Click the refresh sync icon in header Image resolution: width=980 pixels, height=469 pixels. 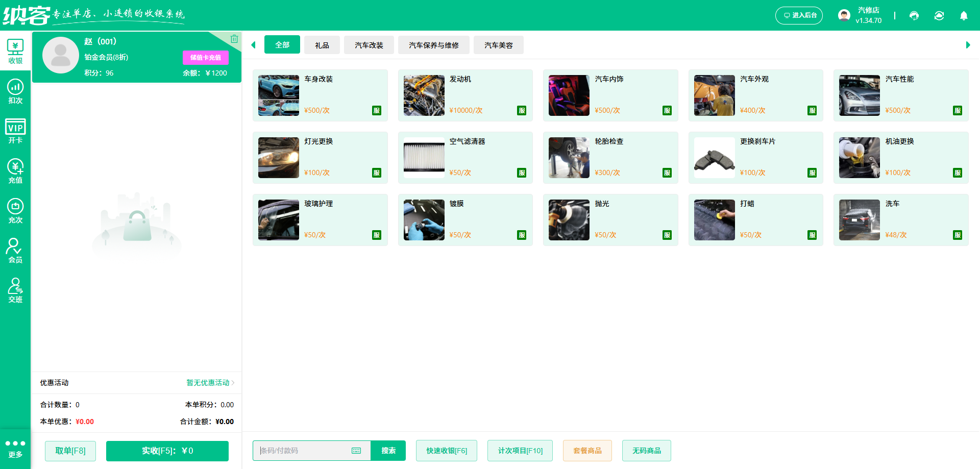(939, 16)
